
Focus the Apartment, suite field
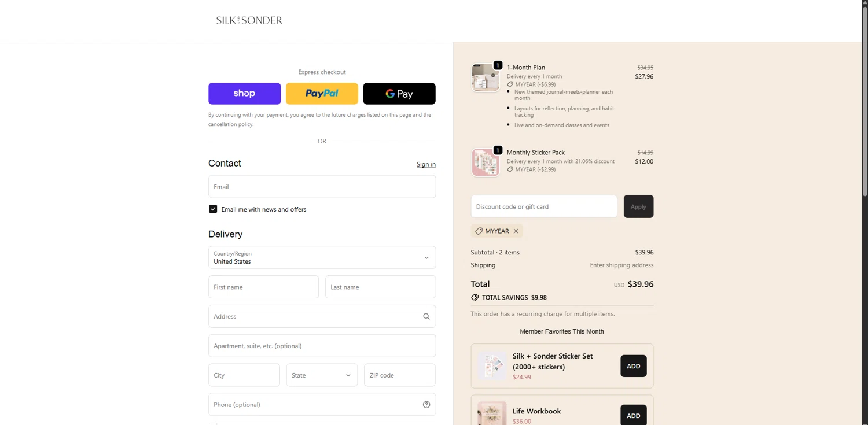(x=322, y=346)
